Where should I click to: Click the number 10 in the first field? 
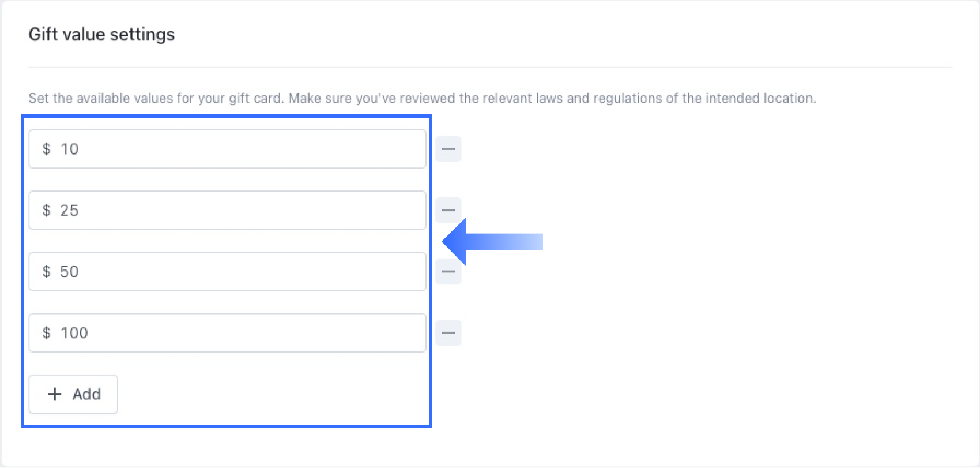[70, 149]
